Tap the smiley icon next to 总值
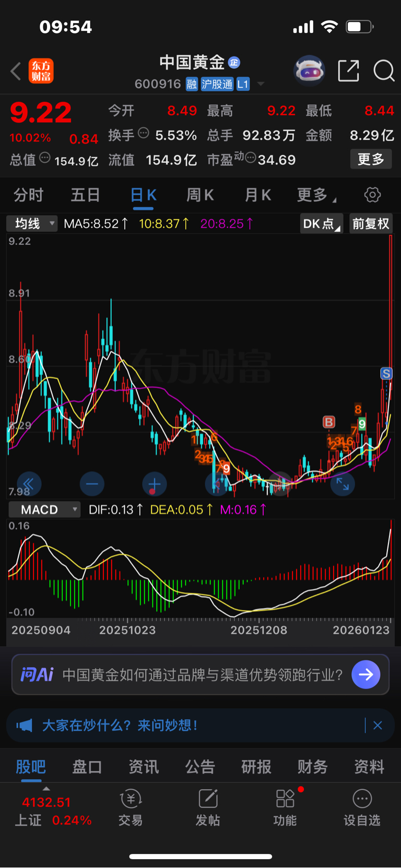 coord(45,158)
